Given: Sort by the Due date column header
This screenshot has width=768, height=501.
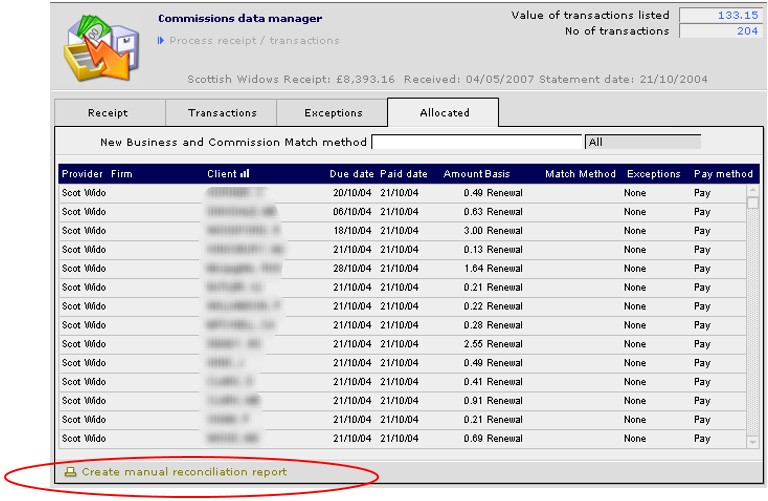Looking at the screenshot, I should click(x=351, y=174).
